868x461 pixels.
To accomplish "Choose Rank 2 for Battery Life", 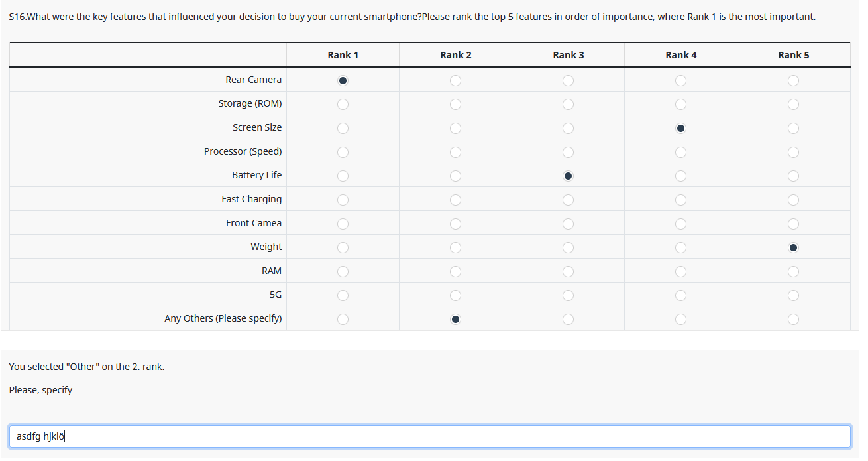I will (455, 176).
